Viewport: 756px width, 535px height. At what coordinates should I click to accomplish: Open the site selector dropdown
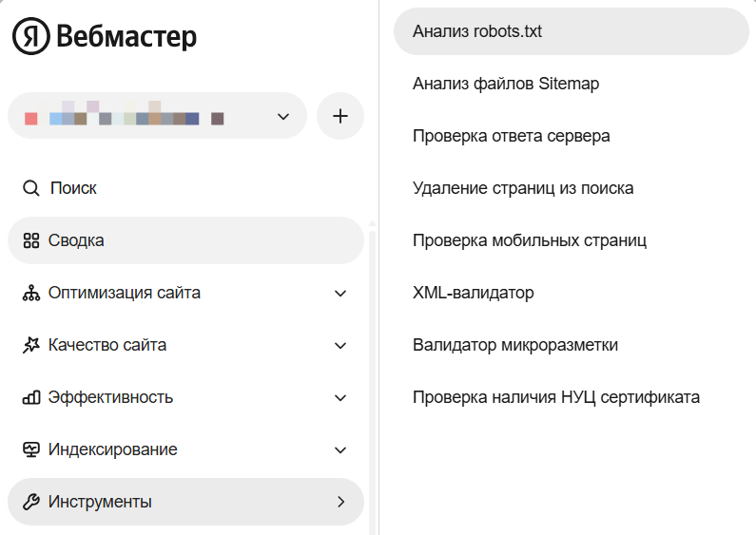157,116
